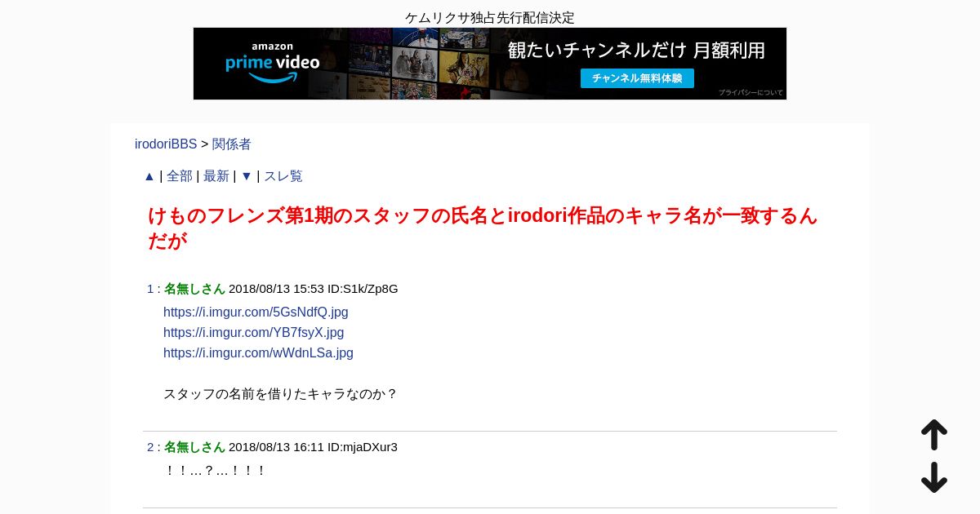The width and height of the screenshot is (980, 514).
Task: Click 名無しさん name on post 1
Action: pos(194,289)
